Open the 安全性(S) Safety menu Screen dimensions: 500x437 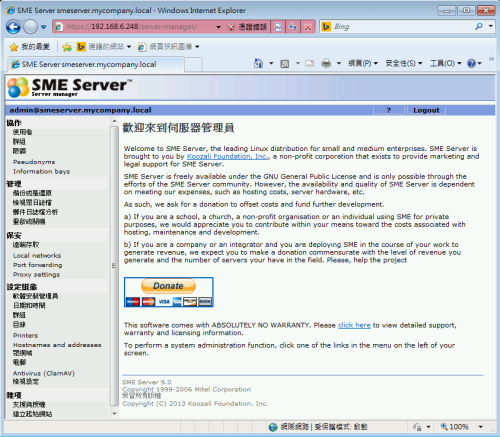(404, 63)
